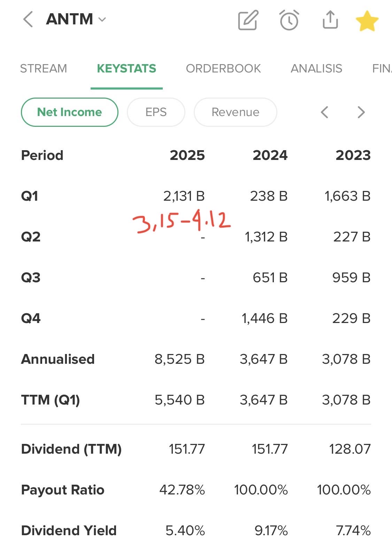Show more metric chips with right chevron
This screenshot has width=392, height=546.
(361, 112)
